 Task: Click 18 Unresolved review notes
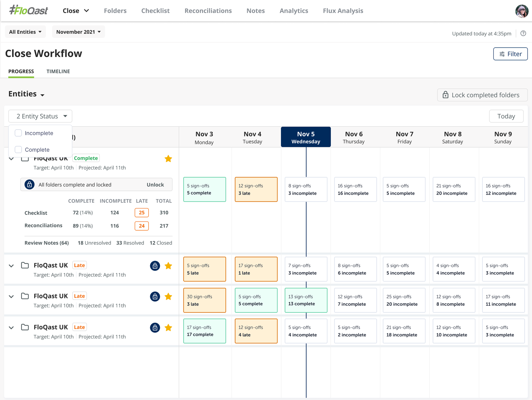click(x=94, y=243)
